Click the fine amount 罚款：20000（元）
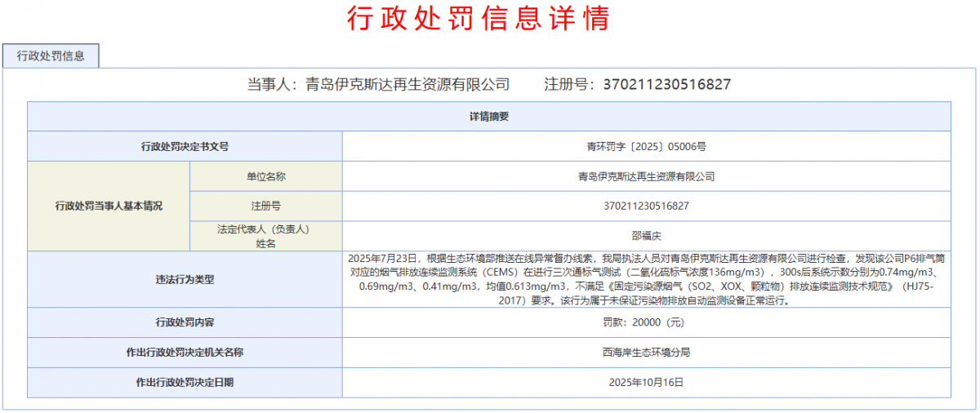The image size is (980, 413). tap(646, 322)
